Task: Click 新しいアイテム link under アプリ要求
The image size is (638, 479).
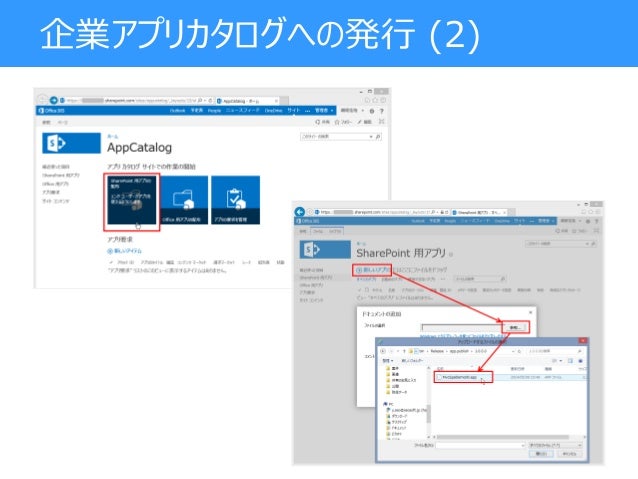Action: 125,251
